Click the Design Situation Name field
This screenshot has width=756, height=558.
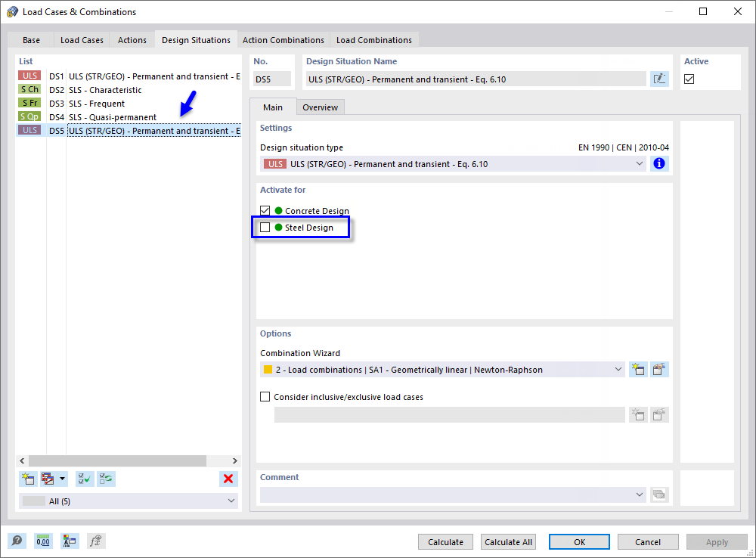tap(476, 79)
